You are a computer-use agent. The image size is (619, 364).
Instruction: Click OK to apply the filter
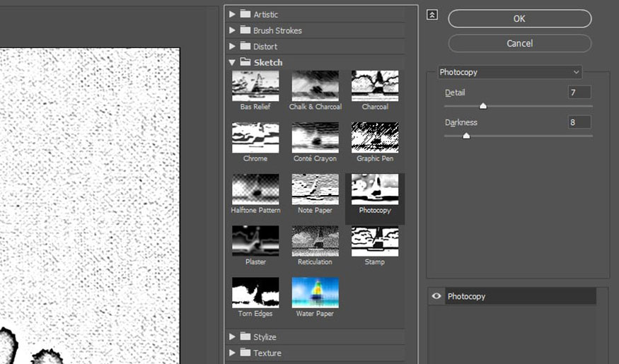[519, 18]
